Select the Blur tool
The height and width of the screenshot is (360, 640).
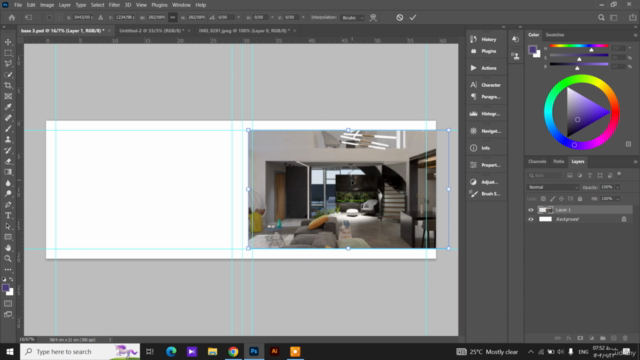pos(8,183)
